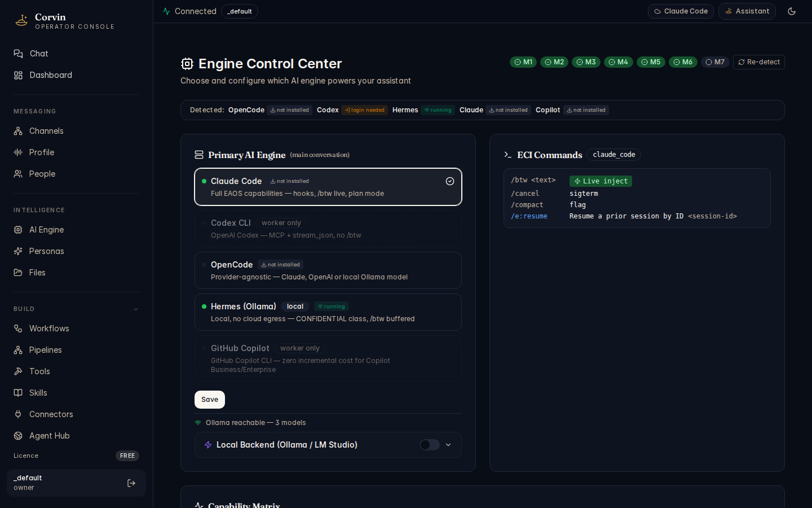Click the Personas sparkle icon
The width and height of the screenshot is (812, 508).
18,251
